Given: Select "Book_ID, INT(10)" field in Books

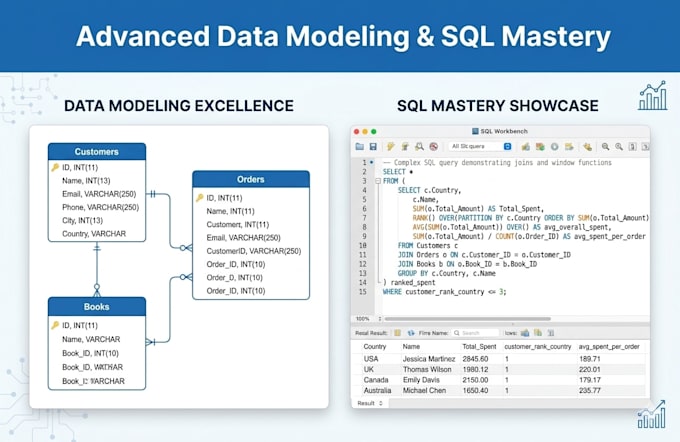Looking at the screenshot, I should [90, 353].
